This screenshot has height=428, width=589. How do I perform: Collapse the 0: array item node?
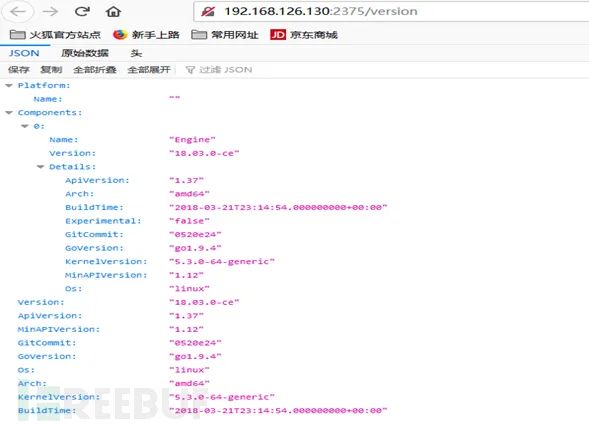pyautogui.click(x=25, y=126)
